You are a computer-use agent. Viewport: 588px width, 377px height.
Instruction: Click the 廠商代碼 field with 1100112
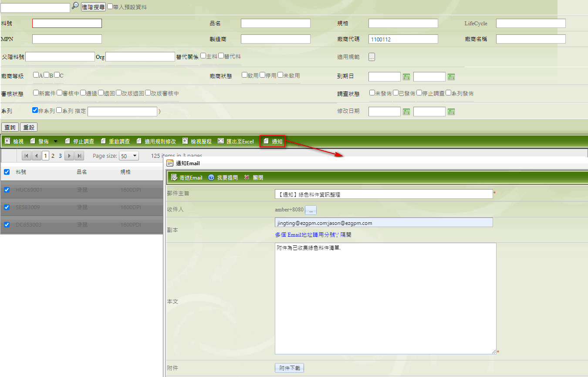click(x=403, y=39)
